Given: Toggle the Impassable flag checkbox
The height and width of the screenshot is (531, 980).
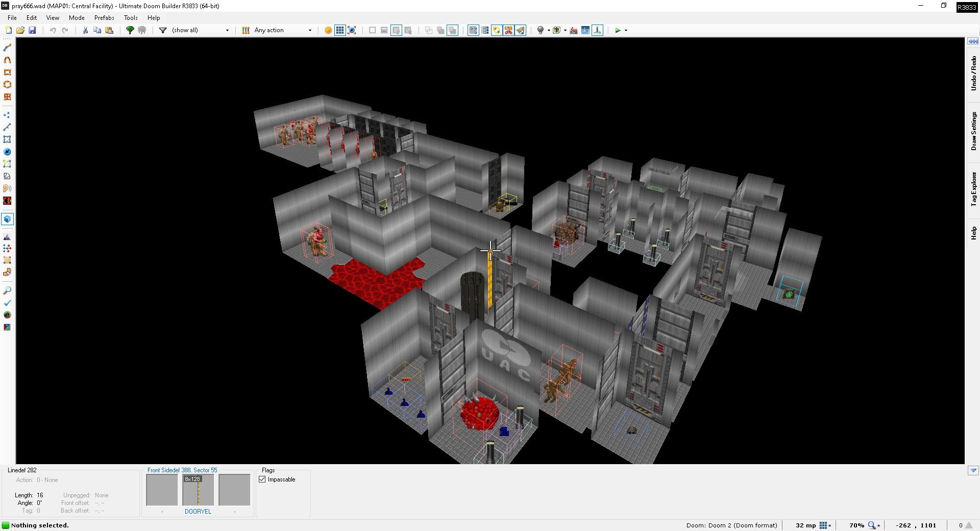Looking at the screenshot, I should click(262, 479).
